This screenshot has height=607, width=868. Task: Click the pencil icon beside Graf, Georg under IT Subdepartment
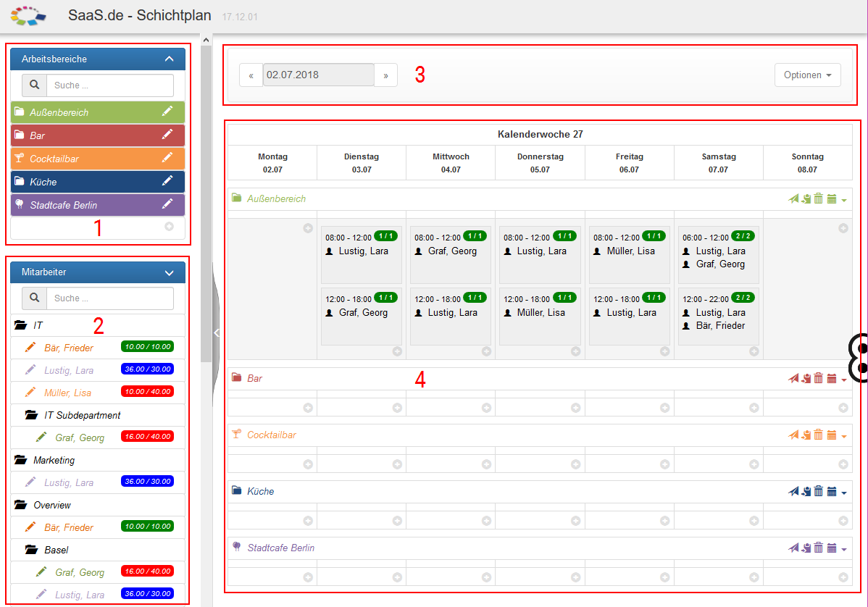[x=41, y=437]
